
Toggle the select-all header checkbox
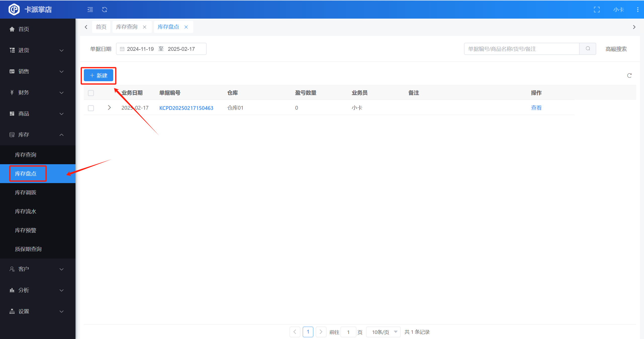click(91, 93)
